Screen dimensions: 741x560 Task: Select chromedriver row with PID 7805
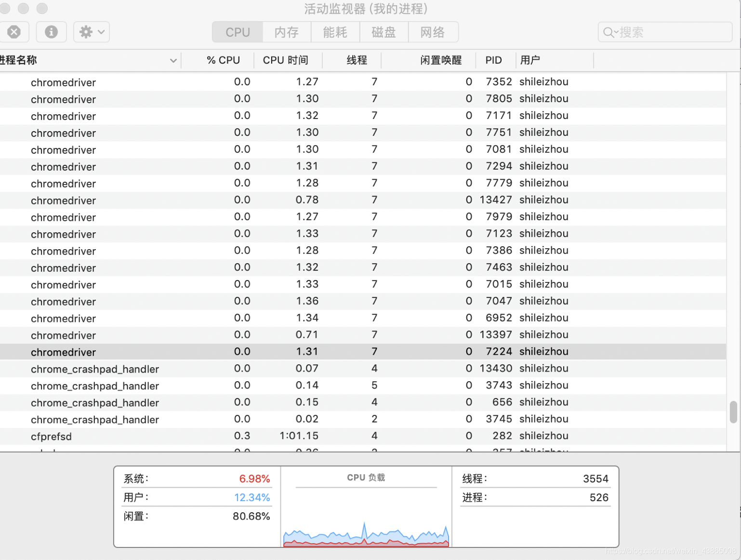363,99
